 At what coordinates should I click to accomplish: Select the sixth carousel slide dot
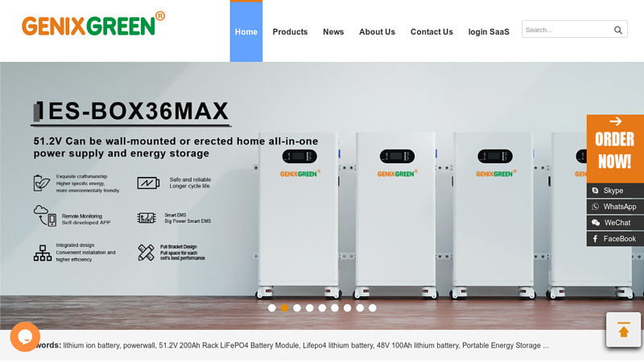click(335, 308)
